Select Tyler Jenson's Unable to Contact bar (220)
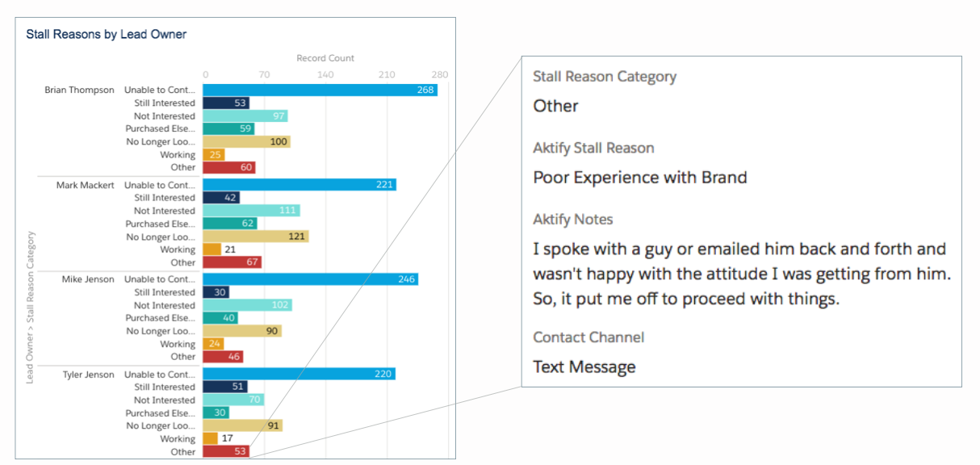The height and width of the screenshot is (465, 980). (299, 374)
